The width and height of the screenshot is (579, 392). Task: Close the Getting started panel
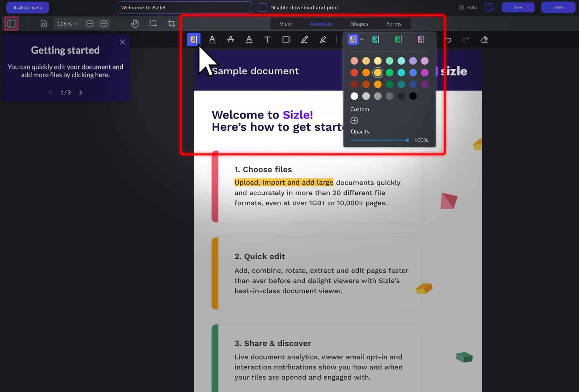point(123,42)
